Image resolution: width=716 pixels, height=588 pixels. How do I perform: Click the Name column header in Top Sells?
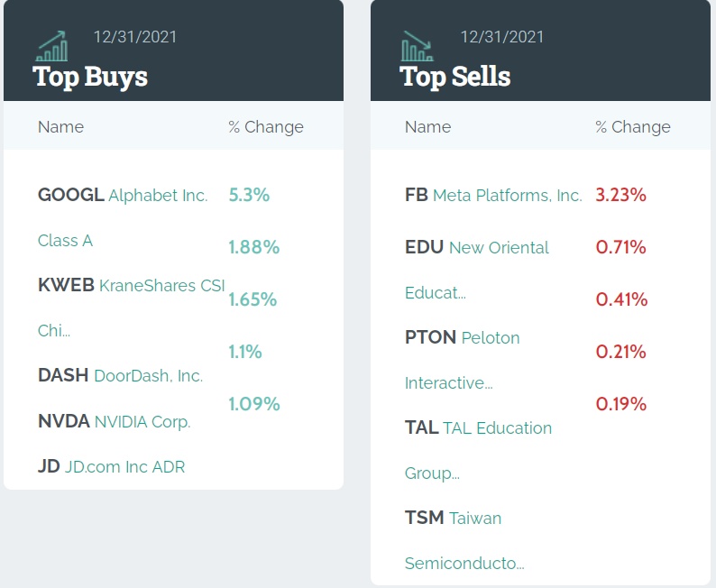pyautogui.click(x=427, y=127)
